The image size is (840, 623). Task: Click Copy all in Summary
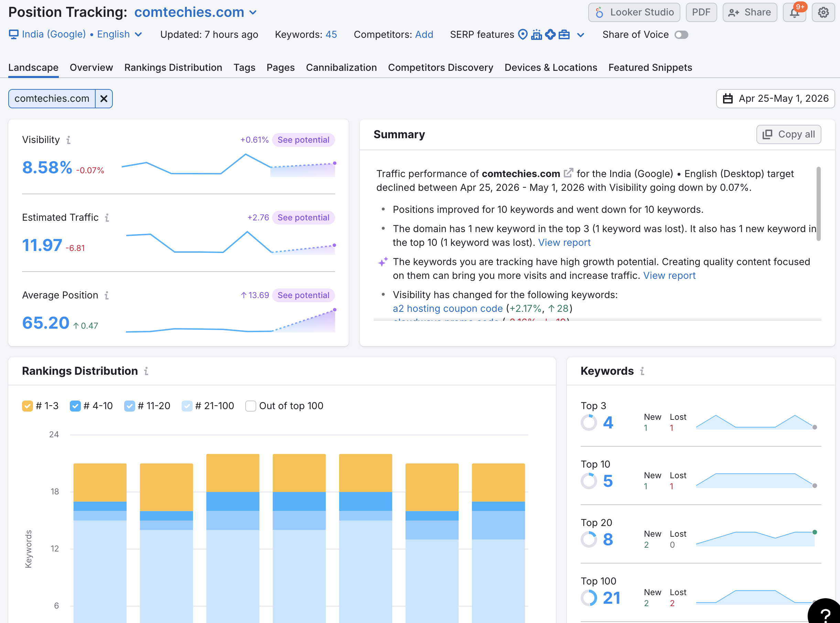789,135
